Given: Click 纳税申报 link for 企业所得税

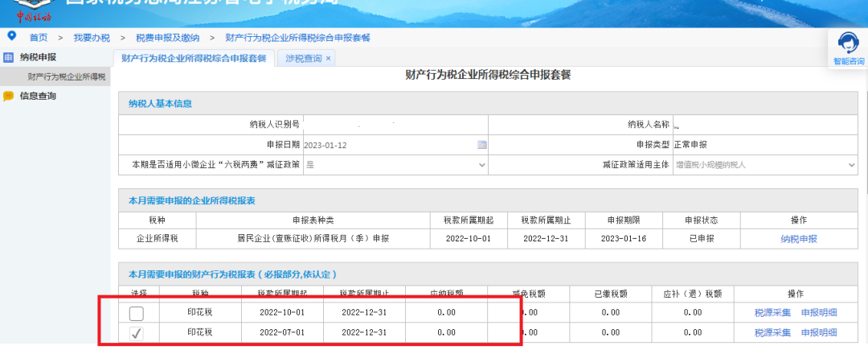Looking at the screenshot, I should click(798, 239).
